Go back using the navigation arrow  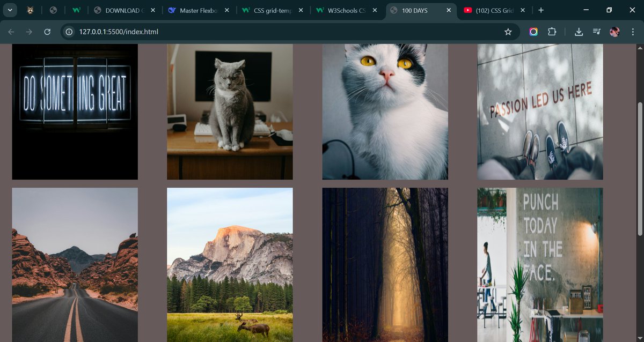tap(12, 32)
